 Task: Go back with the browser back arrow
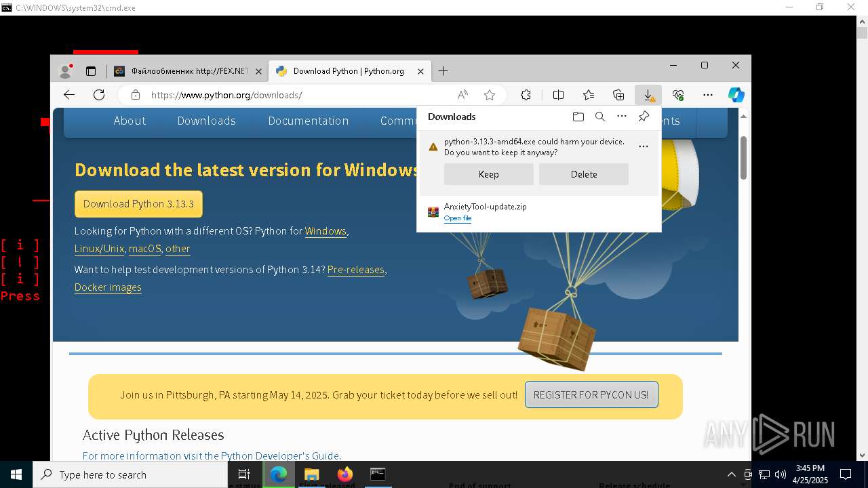(x=69, y=95)
